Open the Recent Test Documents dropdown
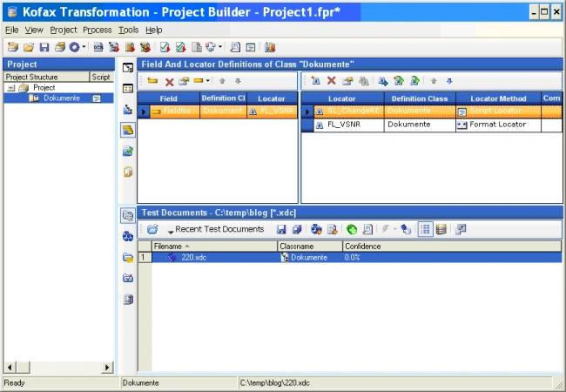 pos(216,229)
